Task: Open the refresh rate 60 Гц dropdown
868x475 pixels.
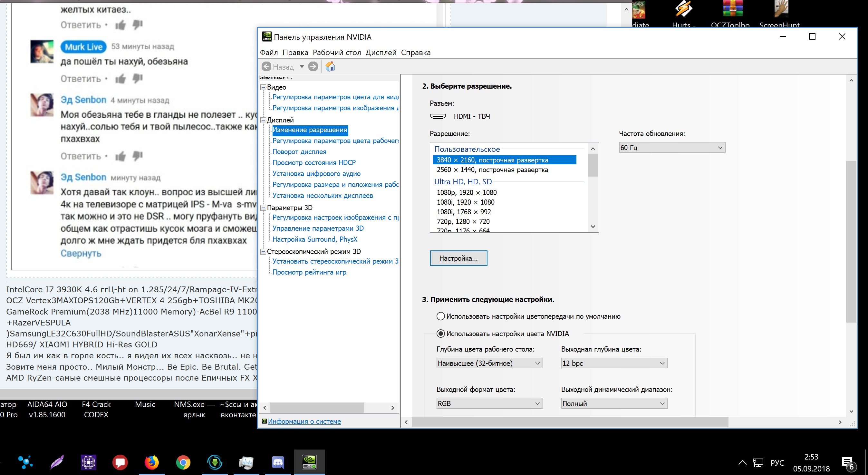Action: pos(672,148)
